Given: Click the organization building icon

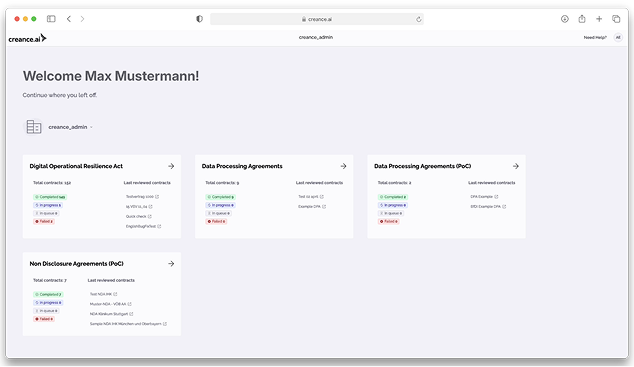Looking at the screenshot, I should tap(34, 127).
